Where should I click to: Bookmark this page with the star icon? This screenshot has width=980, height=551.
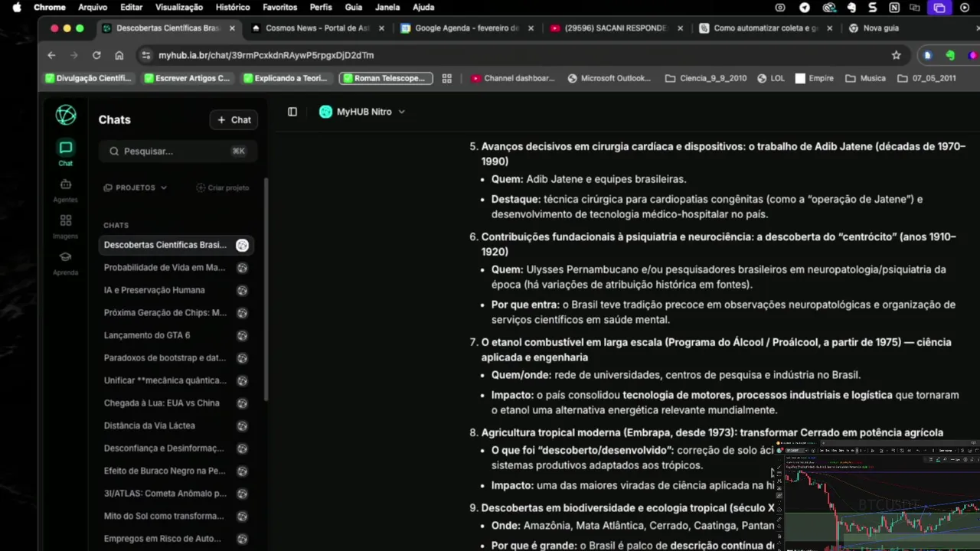pyautogui.click(x=897, y=55)
